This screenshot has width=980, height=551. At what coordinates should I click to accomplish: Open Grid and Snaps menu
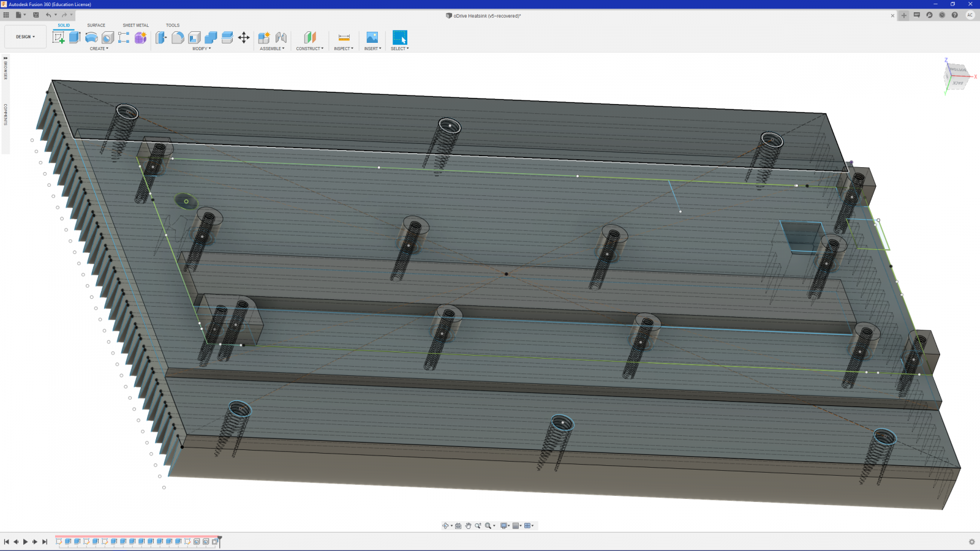click(517, 526)
